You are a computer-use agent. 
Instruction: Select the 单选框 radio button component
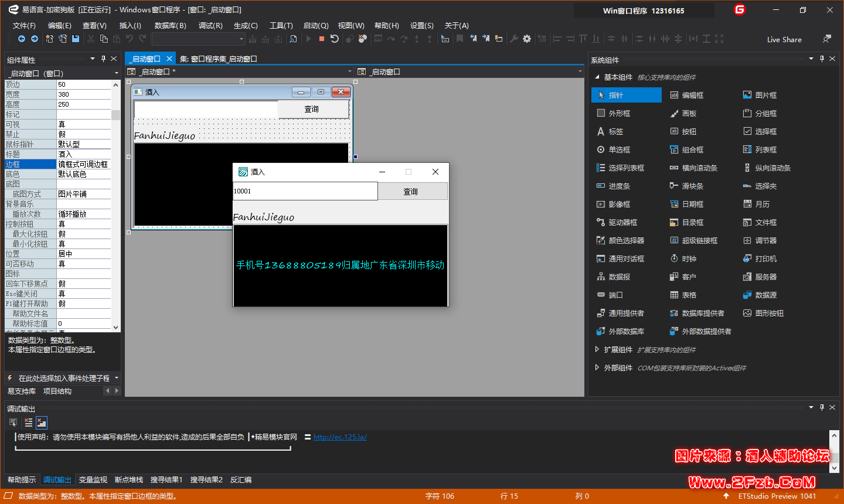click(614, 149)
